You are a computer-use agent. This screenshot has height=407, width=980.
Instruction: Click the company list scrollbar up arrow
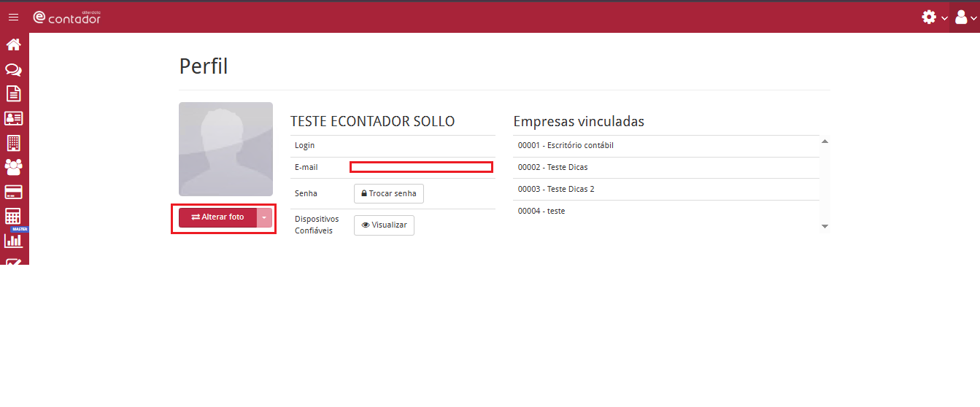(825, 141)
